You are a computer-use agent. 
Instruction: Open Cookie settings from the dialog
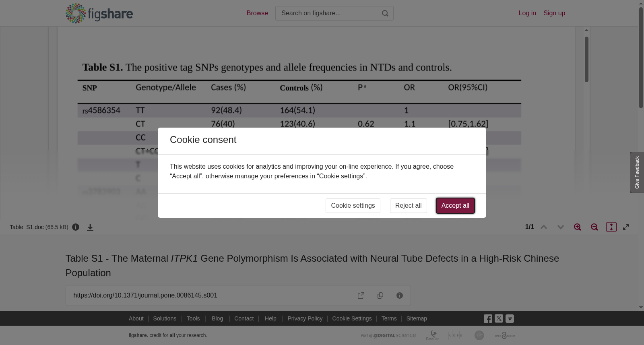(353, 206)
